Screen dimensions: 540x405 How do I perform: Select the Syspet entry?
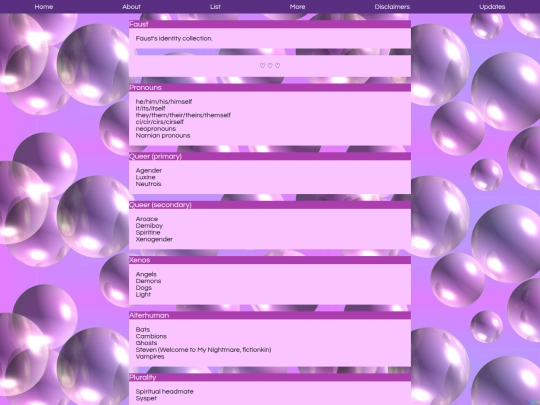click(146, 398)
